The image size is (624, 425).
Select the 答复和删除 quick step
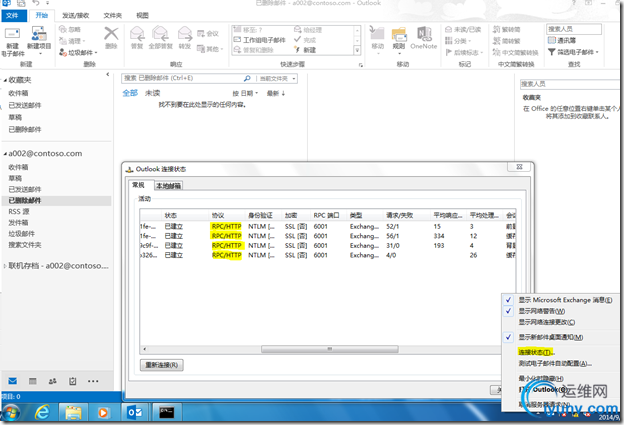coord(254,50)
